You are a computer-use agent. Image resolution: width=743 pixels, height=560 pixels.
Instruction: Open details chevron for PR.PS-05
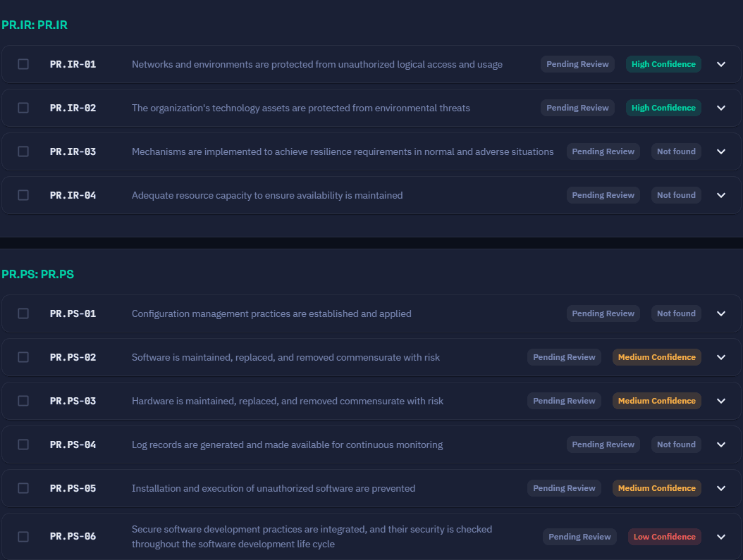pos(720,488)
